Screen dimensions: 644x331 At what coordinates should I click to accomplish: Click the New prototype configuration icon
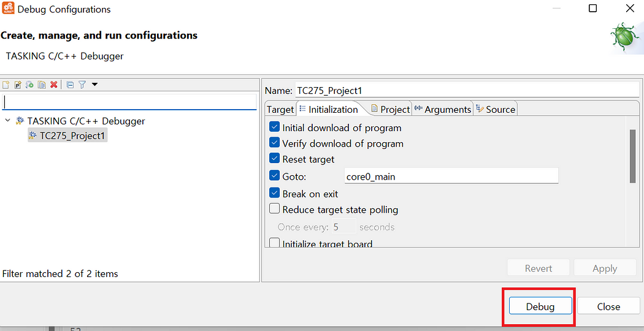pyautogui.click(x=18, y=85)
